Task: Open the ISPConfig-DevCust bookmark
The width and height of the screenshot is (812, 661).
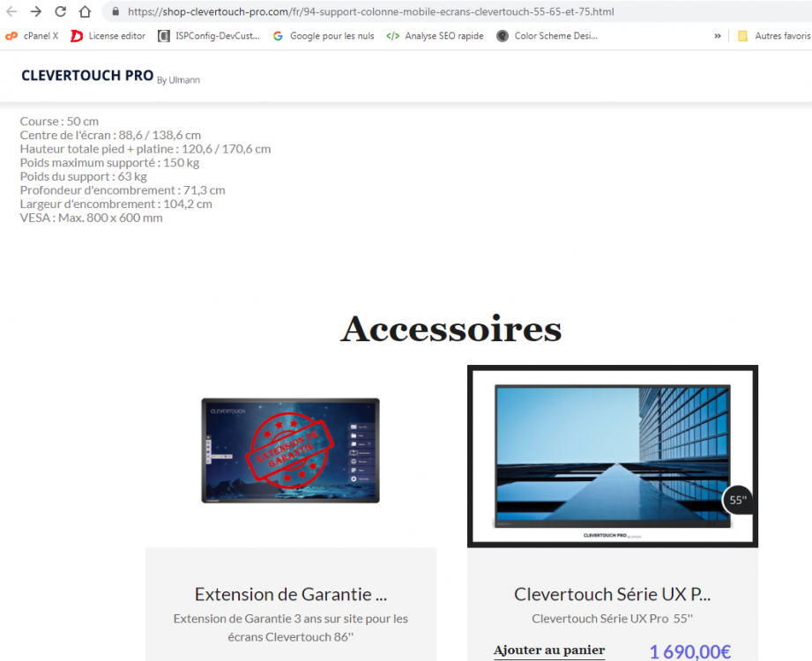Action: 209,36
